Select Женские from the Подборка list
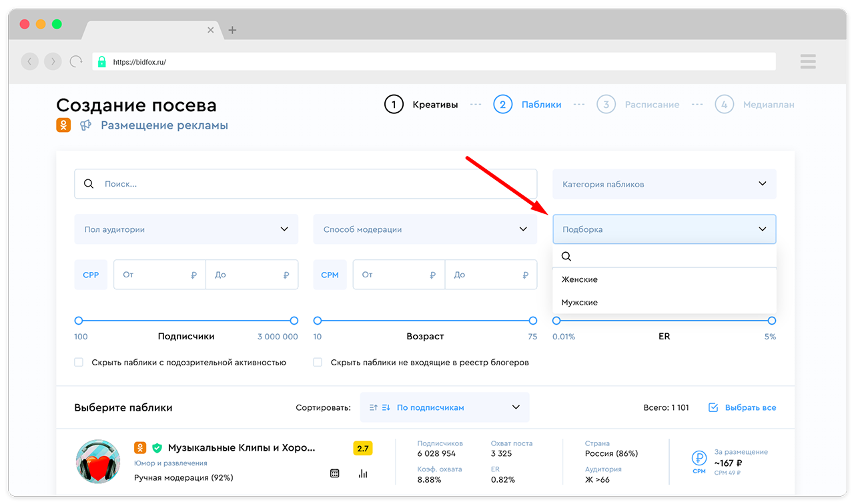The image size is (854, 504). 665,279
